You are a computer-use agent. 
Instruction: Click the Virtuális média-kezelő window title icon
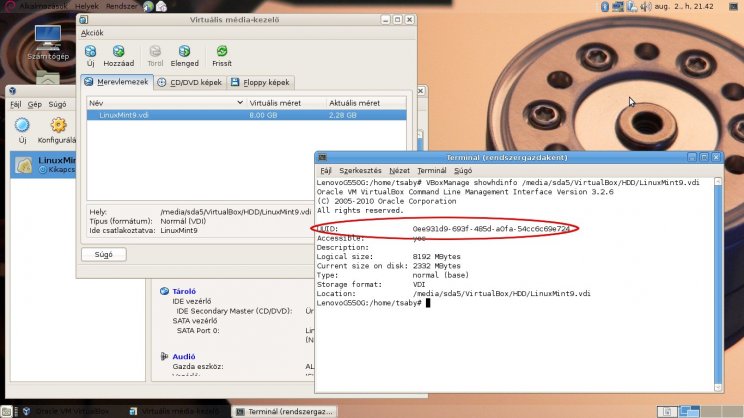tap(84, 20)
